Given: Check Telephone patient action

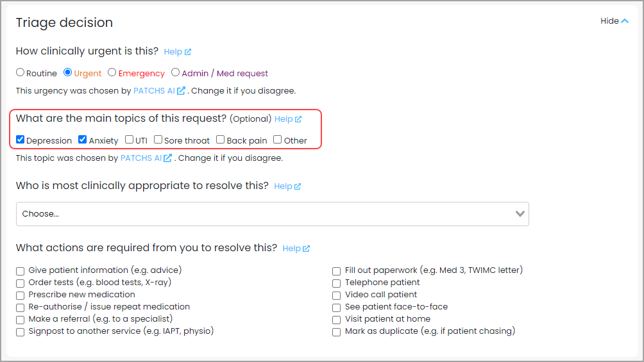Looking at the screenshot, I should pos(336,283).
